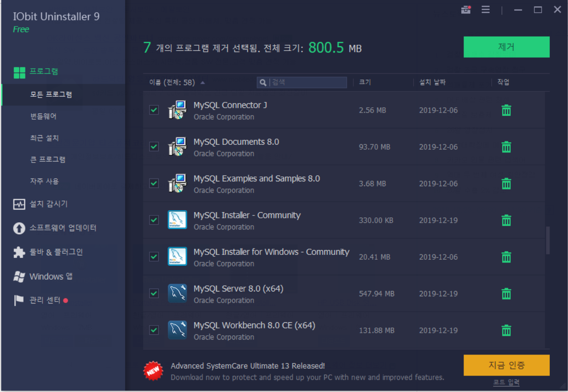Open 최근 설치 category
This screenshot has height=392, width=568.
tap(44, 138)
